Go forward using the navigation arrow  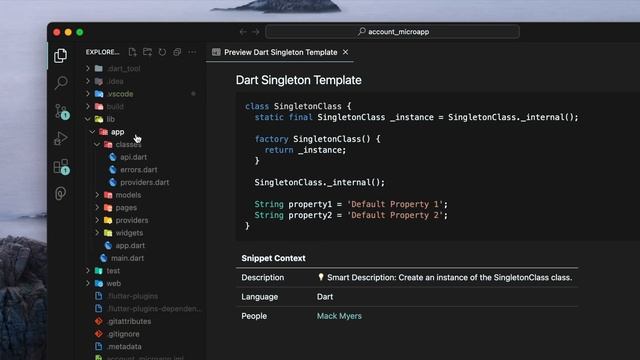tap(256, 32)
